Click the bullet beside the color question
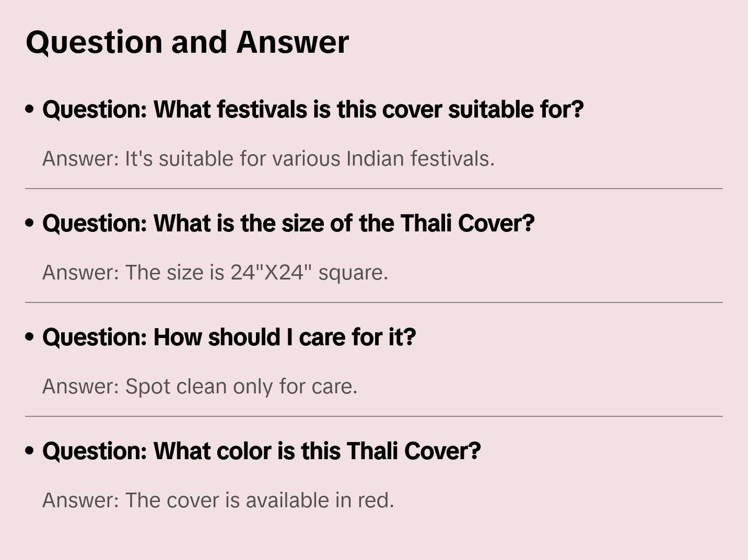The image size is (748, 560). (x=30, y=451)
